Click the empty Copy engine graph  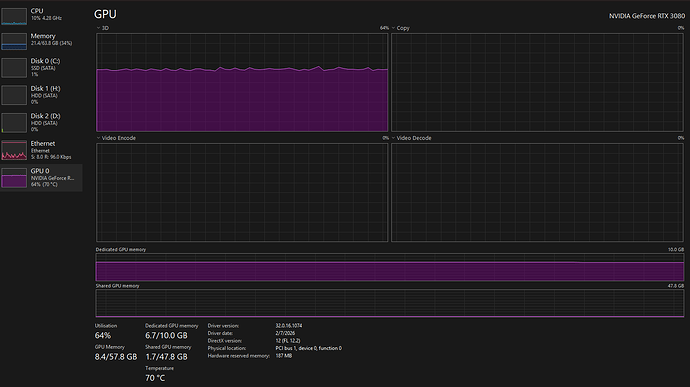coord(537,82)
